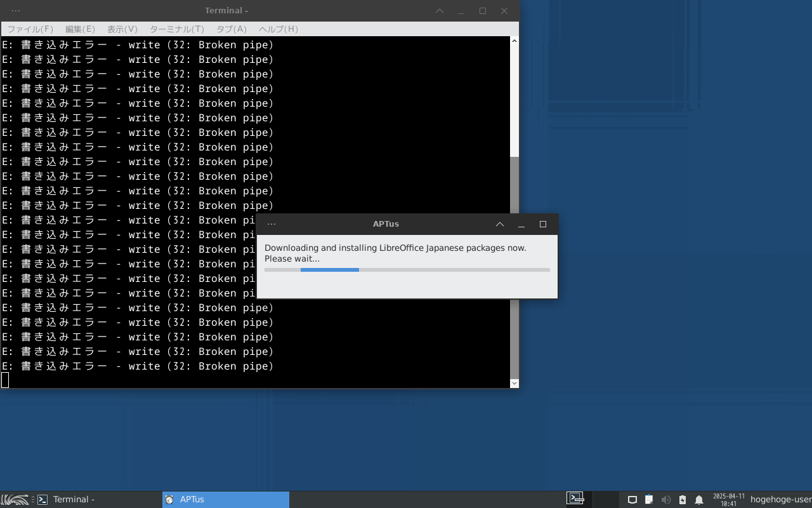Roll up the APTus window using its arrow

pyautogui.click(x=500, y=224)
